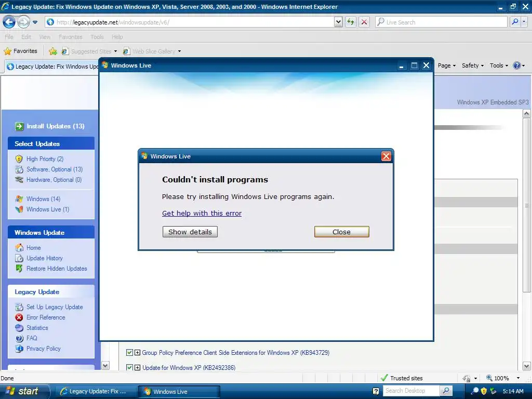Open the Page command bar dropdown
This screenshot has height=399, width=532.
point(446,65)
